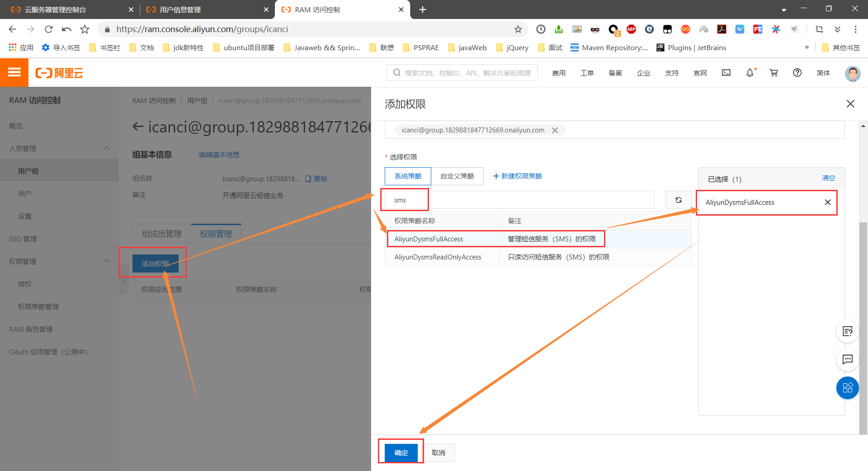The height and width of the screenshot is (471, 868).
Task: Open the browser history clock extension
Action: [541, 29]
